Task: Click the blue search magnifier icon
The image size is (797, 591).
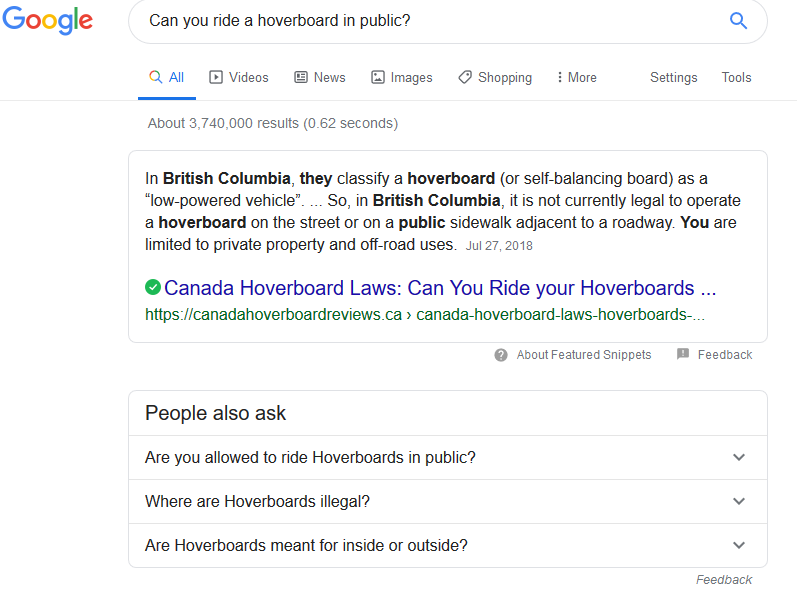Action: point(738,21)
